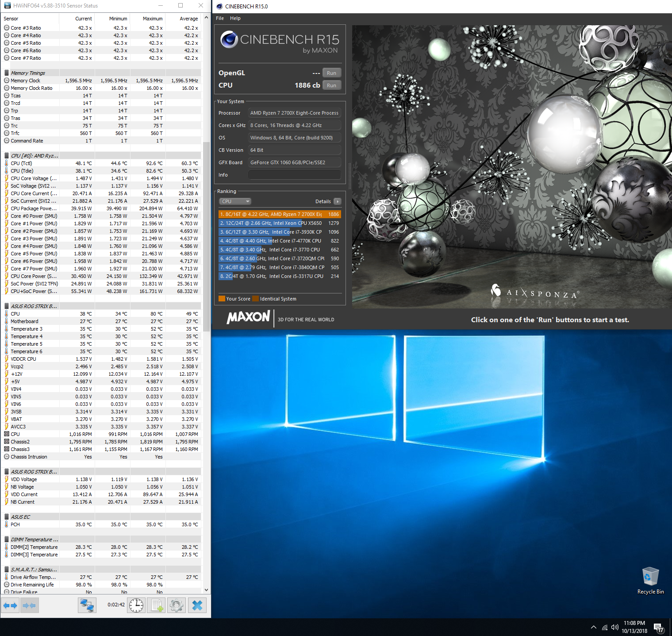Click HWiNFO scrollbar up arrow
Screen dimensions: 672x636
(206, 18)
